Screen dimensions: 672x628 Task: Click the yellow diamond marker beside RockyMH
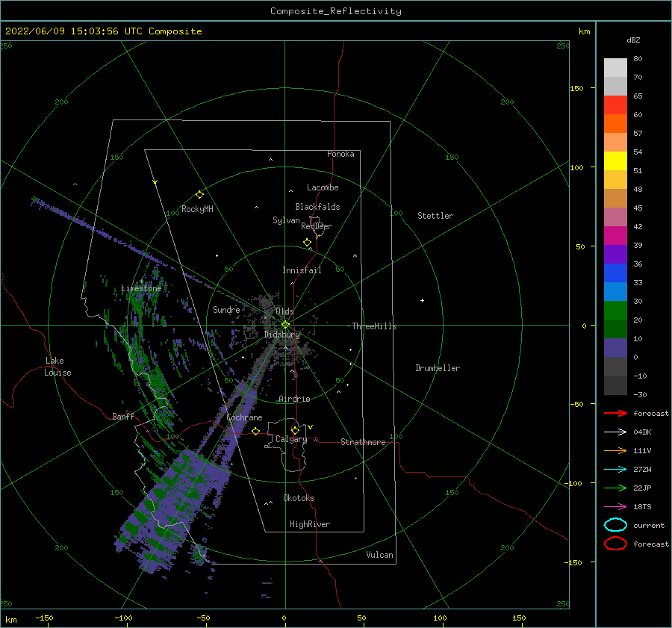(x=199, y=195)
